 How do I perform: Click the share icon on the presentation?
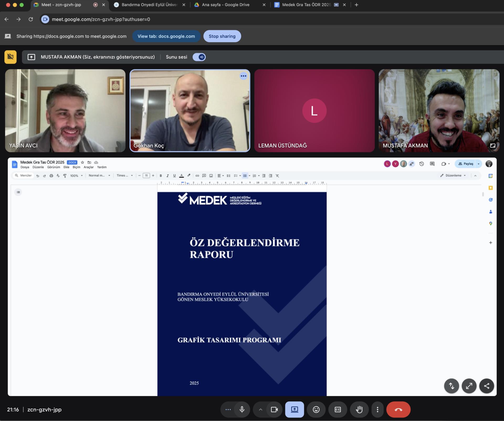pyautogui.click(x=486, y=386)
